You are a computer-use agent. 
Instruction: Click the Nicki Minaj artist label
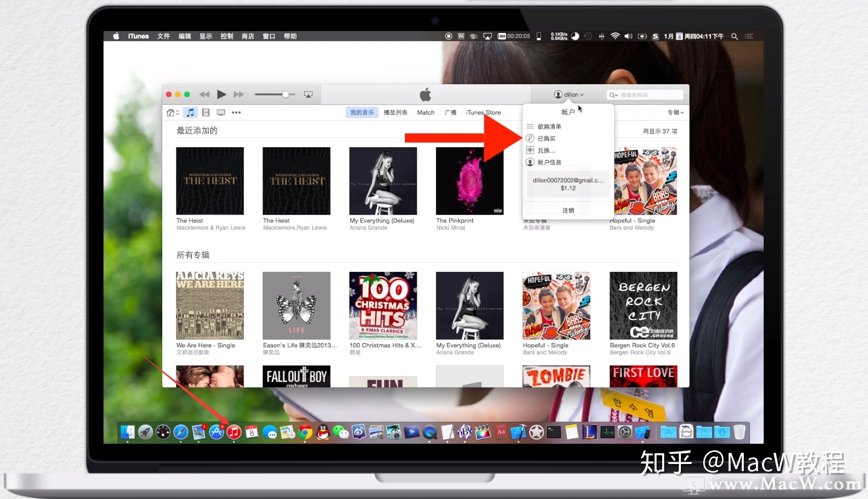(451, 228)
